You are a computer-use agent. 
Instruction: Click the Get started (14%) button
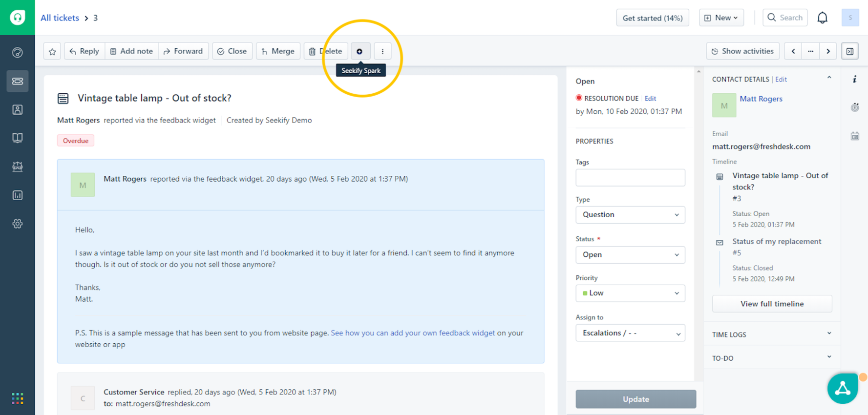coord(653,18)
